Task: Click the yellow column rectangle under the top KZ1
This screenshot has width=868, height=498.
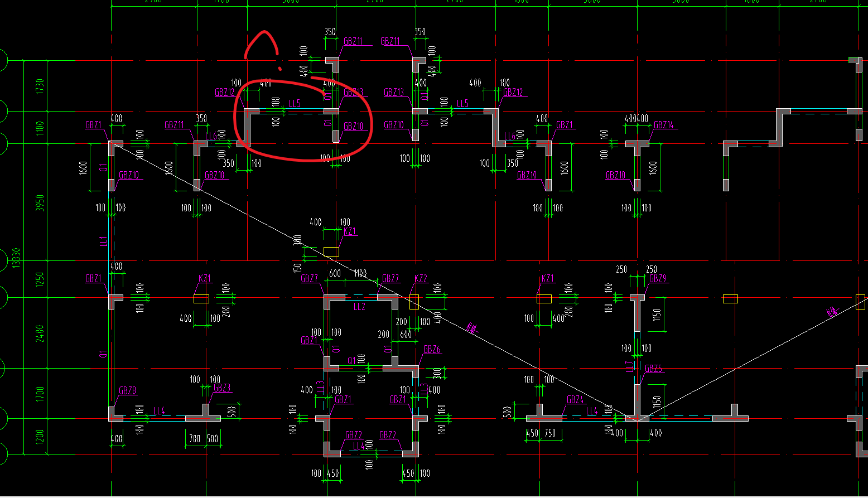Action: [331, 252]
